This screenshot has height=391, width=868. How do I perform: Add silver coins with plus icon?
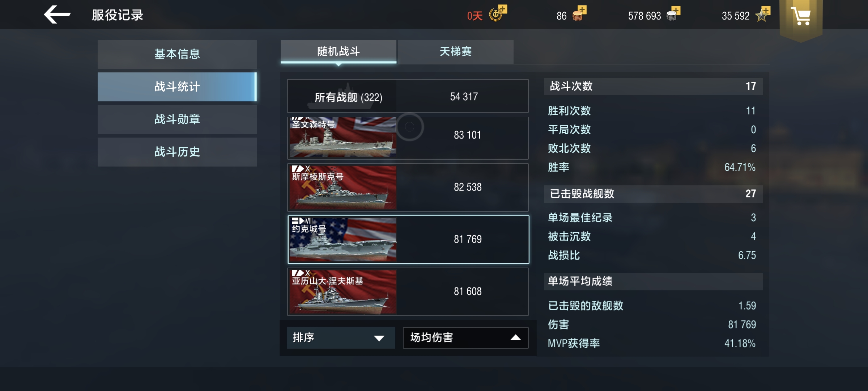(x=673, y=14)
